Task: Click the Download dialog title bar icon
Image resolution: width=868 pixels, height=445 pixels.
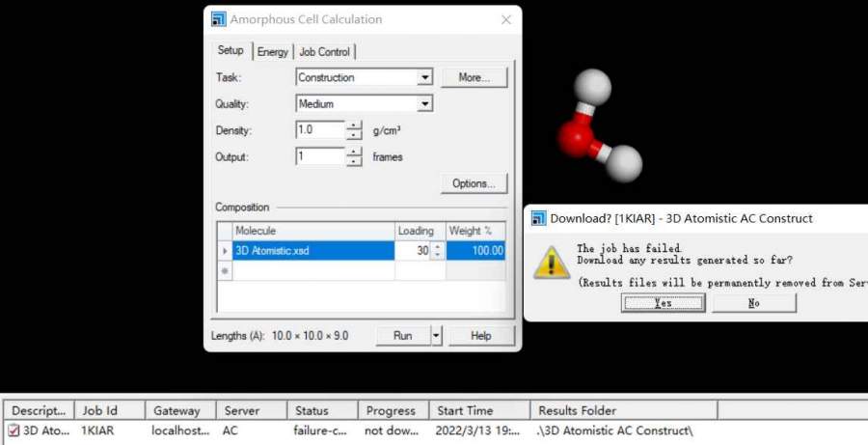Action: [538, 218]
